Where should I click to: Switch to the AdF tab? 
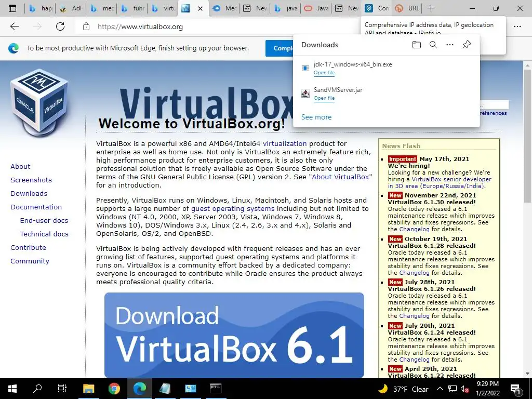click(71, 8)
